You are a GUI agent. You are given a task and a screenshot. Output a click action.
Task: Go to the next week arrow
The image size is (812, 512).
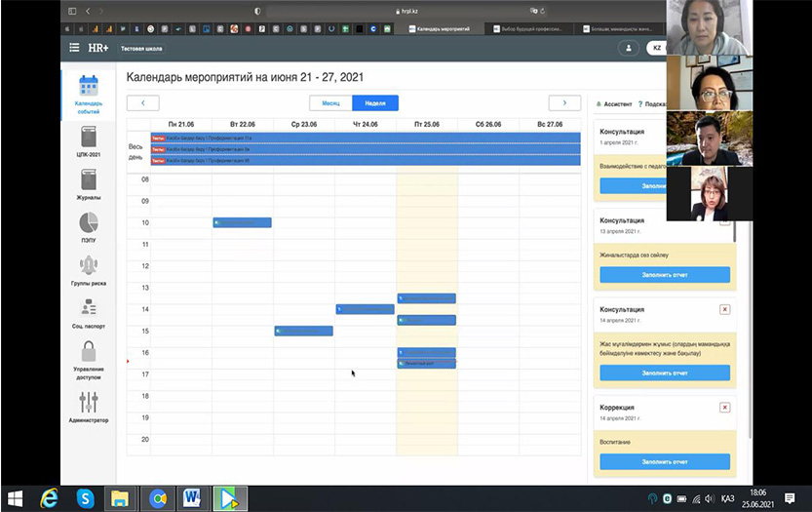[564, 102]
